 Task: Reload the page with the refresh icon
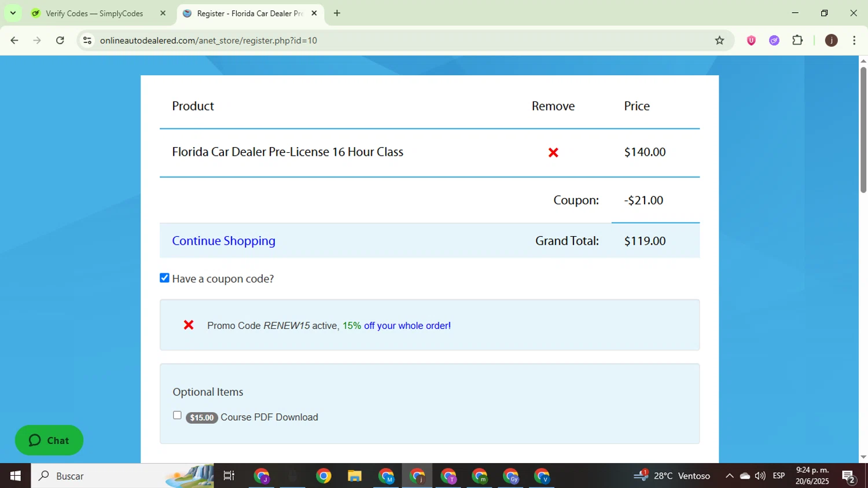click(60, 41)
